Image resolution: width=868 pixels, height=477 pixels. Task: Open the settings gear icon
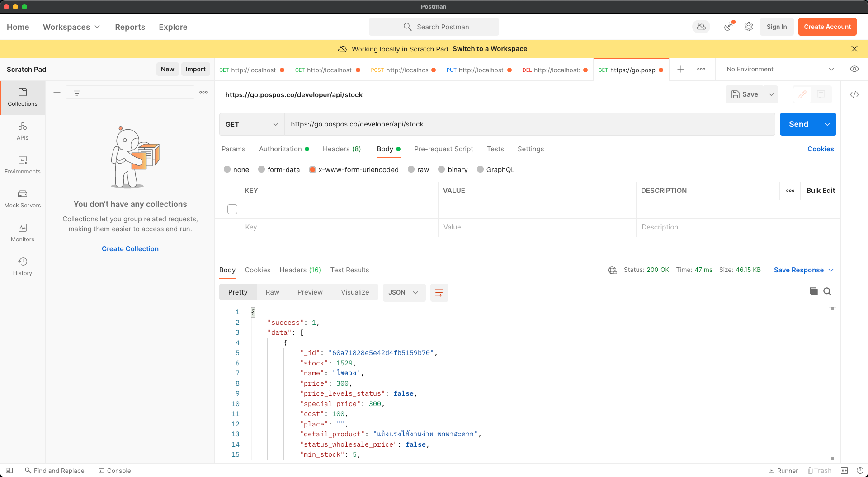click(749, 27)
